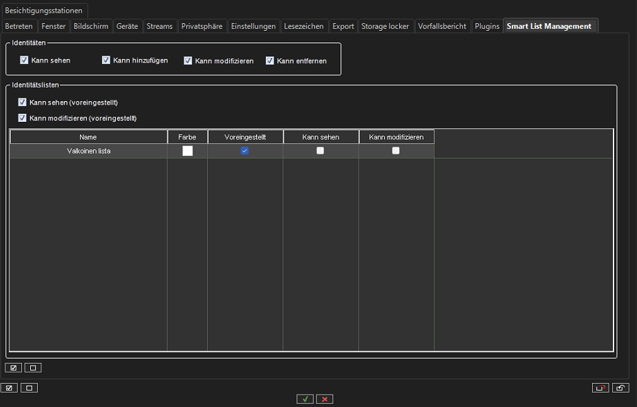
Task: Open the Privatsphäre tab
Action: click(202, 26)
